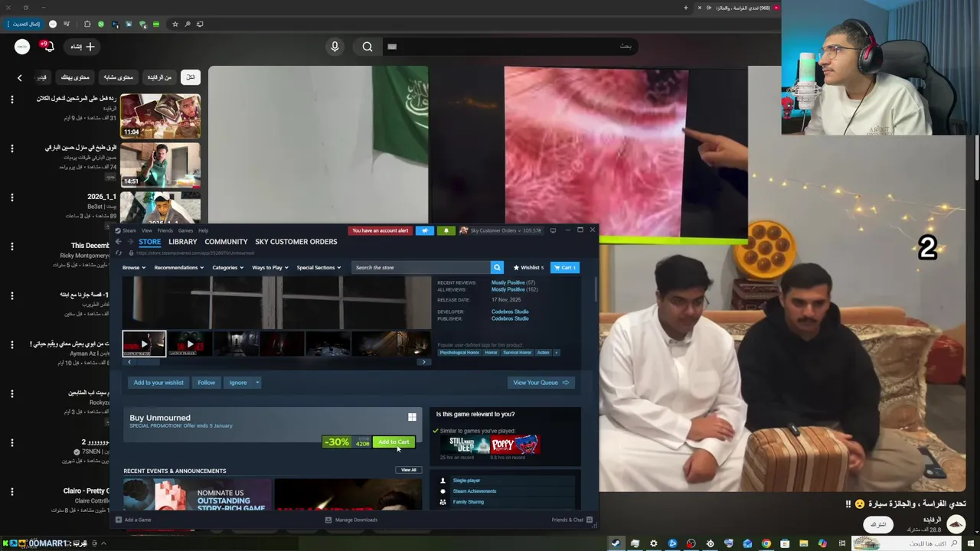Open the Codebros Studio developer link
Screen dimensions: 980x551
click(x=510, y=311)
